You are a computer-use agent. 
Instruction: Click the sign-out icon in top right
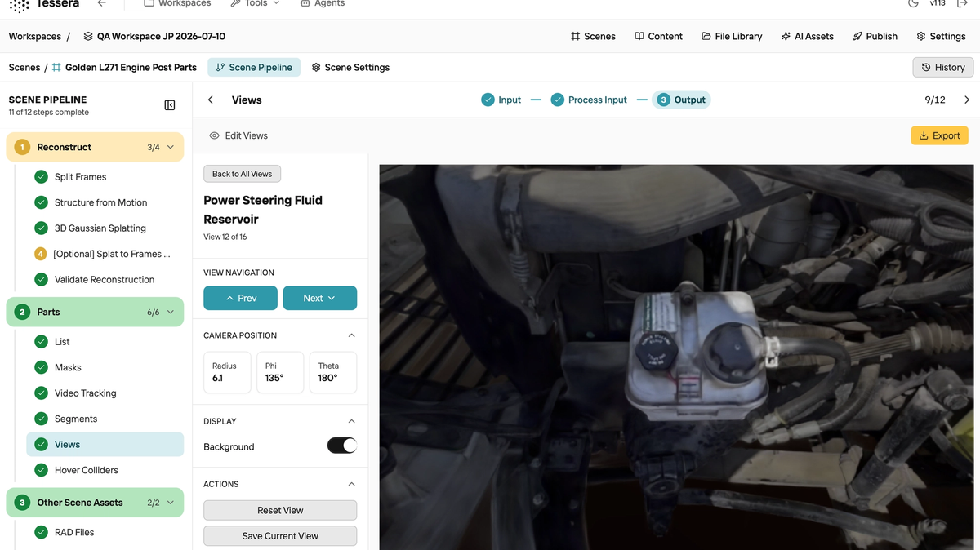[962, 3]
